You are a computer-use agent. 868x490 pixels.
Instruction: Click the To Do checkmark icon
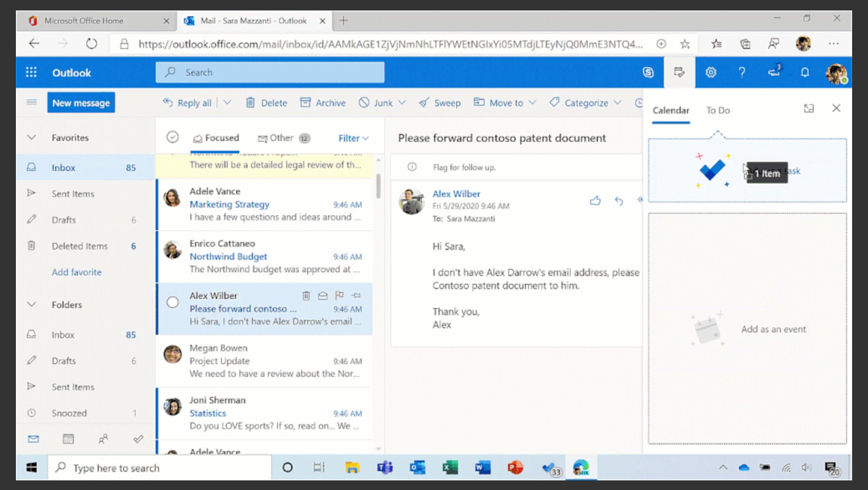coord(711,170)
